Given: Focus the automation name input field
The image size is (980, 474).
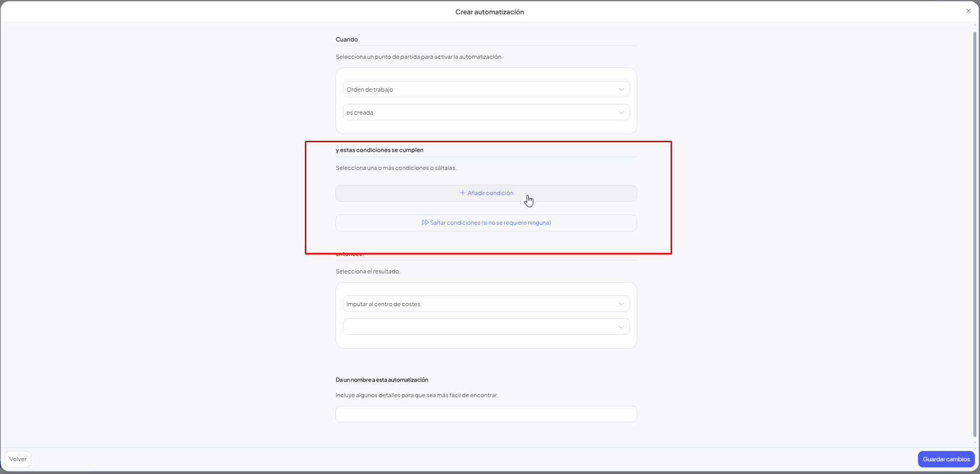Looking at the screenshot, I should pos(486,414).
